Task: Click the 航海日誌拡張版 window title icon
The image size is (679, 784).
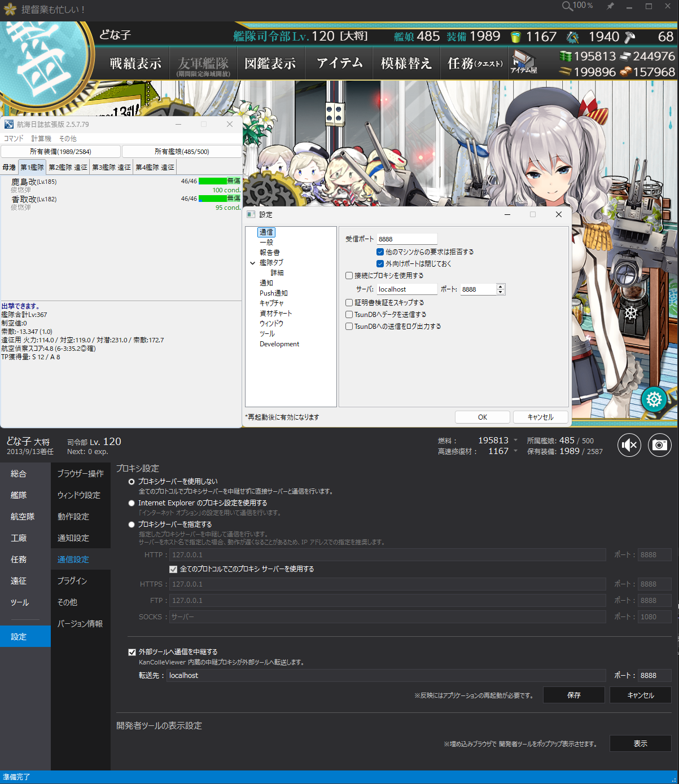Action: [x=9, y=124]
